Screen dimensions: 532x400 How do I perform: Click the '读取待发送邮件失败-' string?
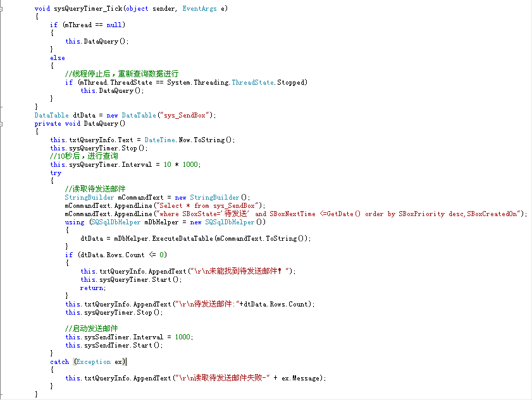click(232, 378)
